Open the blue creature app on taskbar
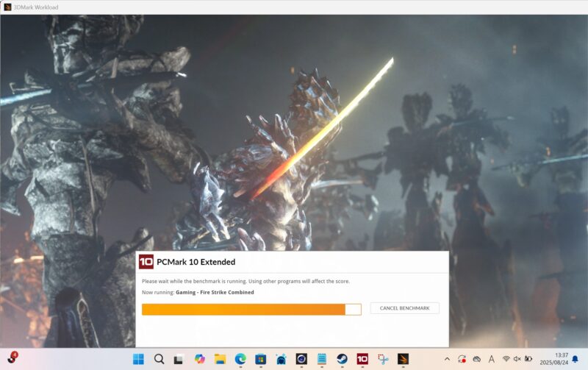 281,360
